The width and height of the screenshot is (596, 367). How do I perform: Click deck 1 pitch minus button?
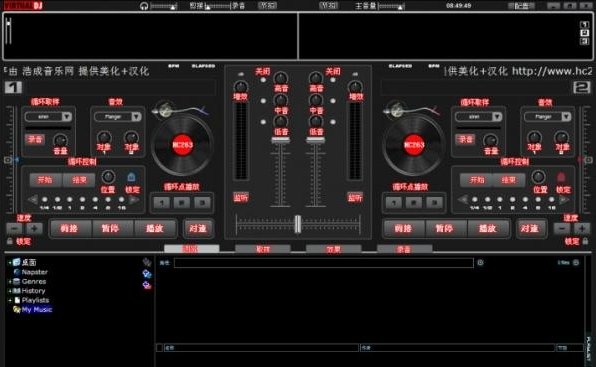(14, 229)
